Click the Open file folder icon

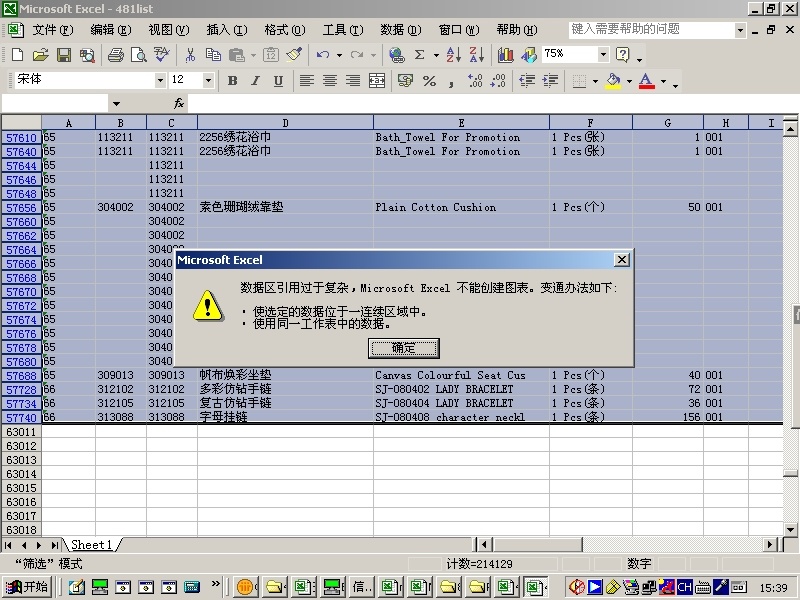(40, 55)
